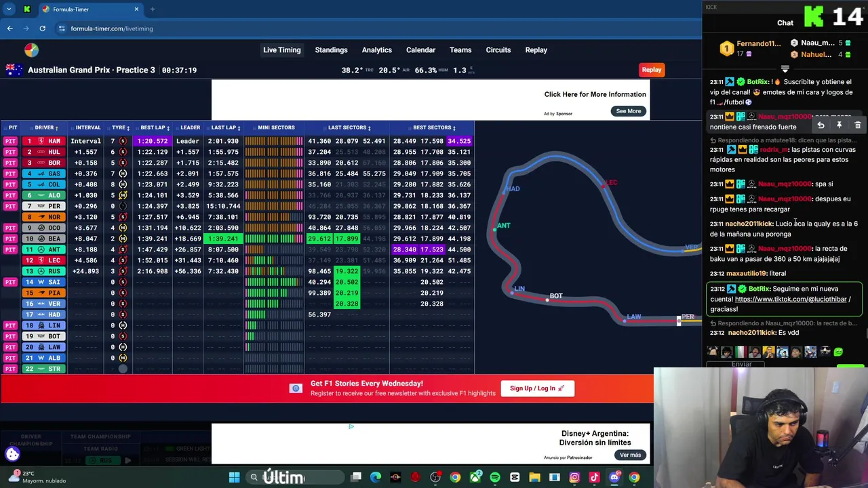Collapse the chat leaderboard arrow
Viewport: 868px width, 488px height.
point(785,68)
